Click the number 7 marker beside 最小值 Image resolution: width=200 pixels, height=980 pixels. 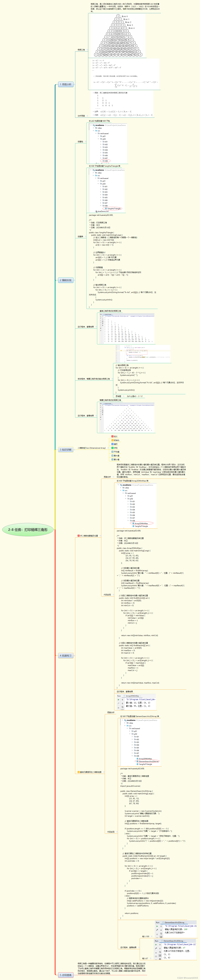pyautogui.click(x=112, y=460)
